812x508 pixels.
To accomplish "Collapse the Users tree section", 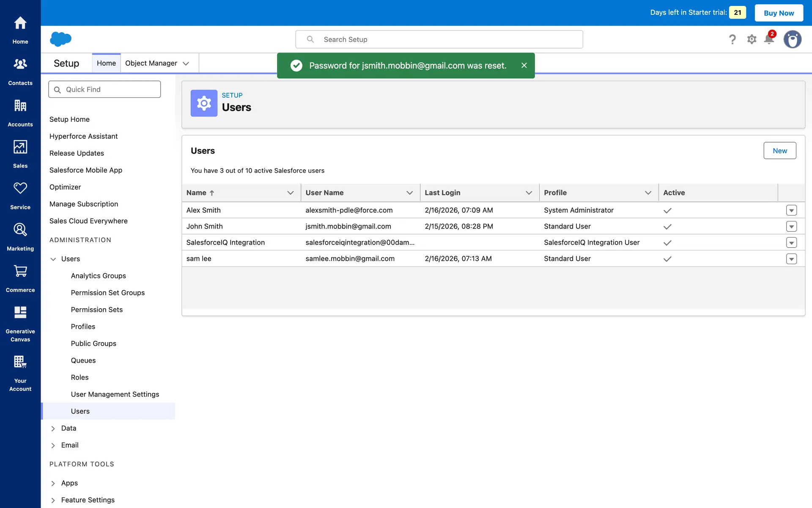I will 53,259.
